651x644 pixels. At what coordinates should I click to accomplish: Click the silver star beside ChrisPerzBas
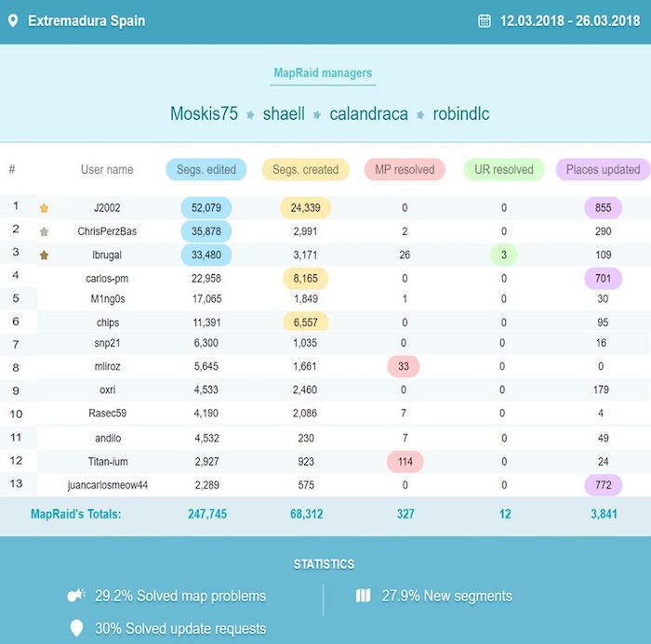tap(44, 231)
